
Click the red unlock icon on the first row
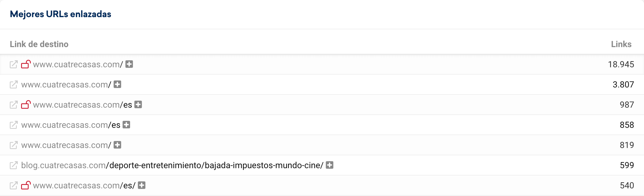(x=26, y=64)
